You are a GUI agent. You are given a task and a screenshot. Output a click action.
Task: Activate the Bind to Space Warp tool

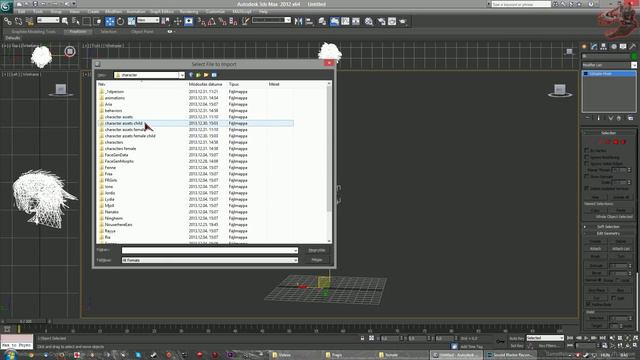(x=29, y=21)
